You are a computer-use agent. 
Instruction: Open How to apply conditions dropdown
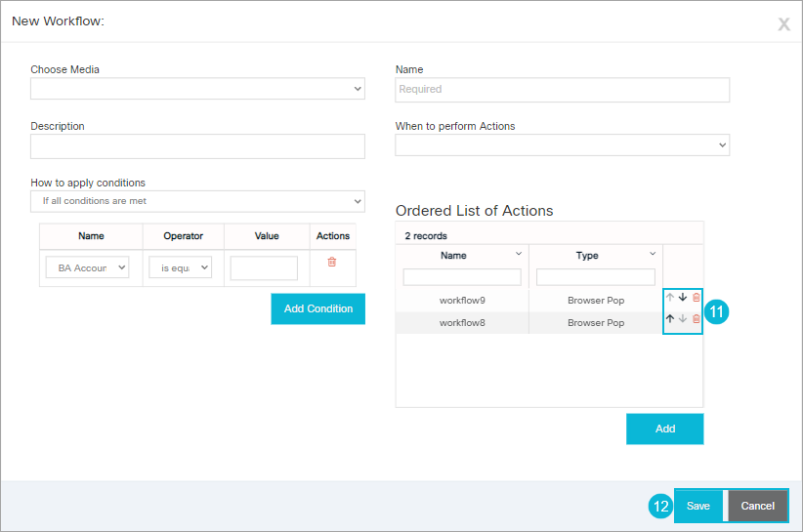pyautogui.click(x=197, y=201)
